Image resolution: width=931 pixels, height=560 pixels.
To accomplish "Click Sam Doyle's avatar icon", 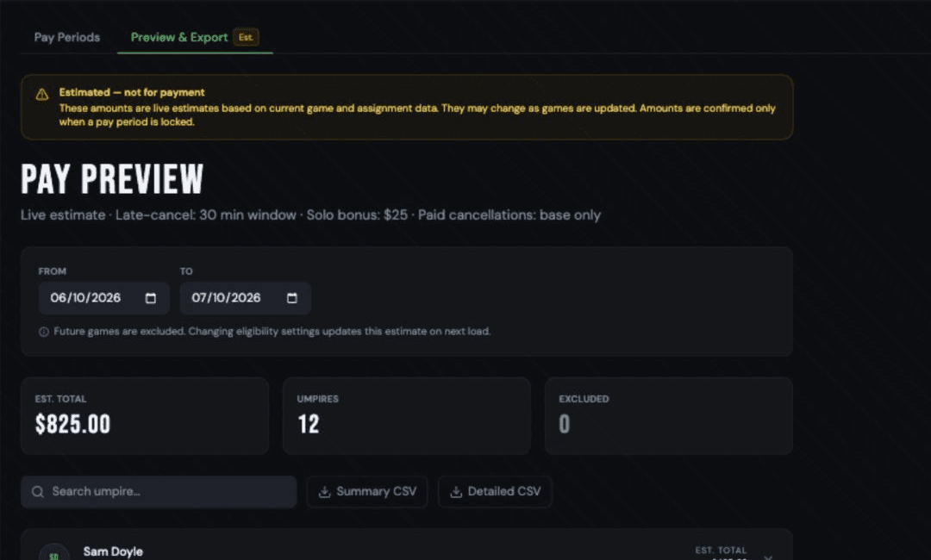I will click(x=53, y=554).
